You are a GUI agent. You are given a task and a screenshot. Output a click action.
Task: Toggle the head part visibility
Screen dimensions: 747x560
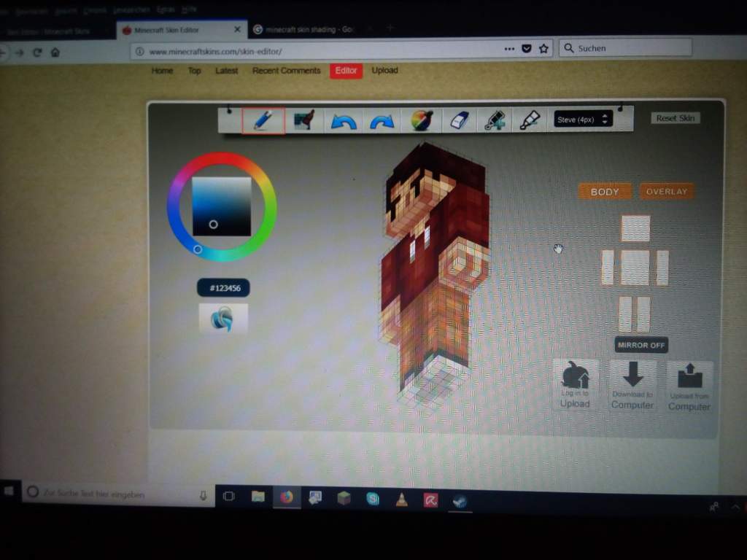635,228
